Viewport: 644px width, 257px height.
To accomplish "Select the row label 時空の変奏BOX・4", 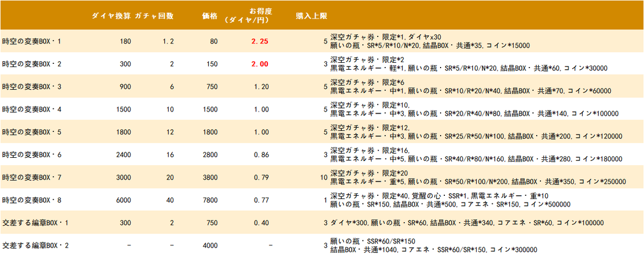I will pos(32,109).
